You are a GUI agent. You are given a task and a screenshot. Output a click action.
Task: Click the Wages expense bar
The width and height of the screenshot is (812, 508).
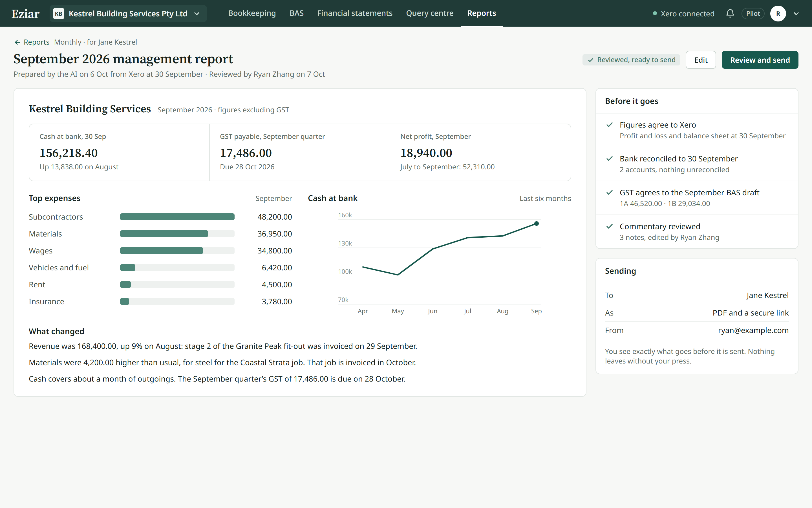pos(161,251)
